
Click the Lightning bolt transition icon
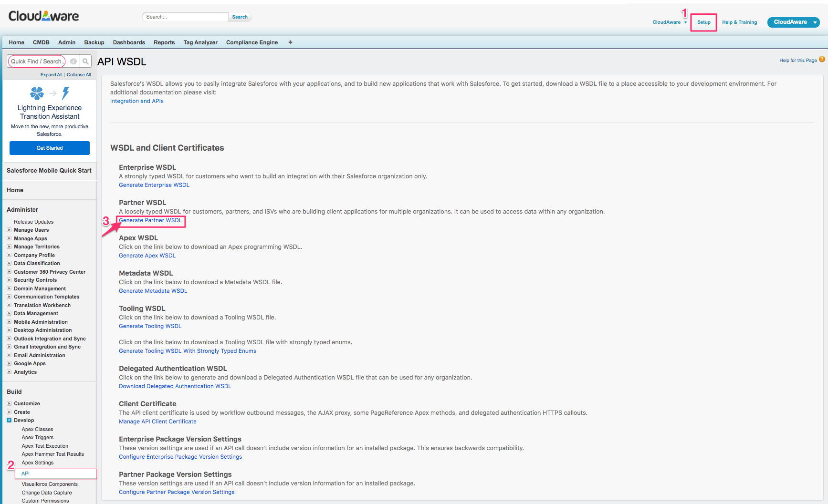66,93
